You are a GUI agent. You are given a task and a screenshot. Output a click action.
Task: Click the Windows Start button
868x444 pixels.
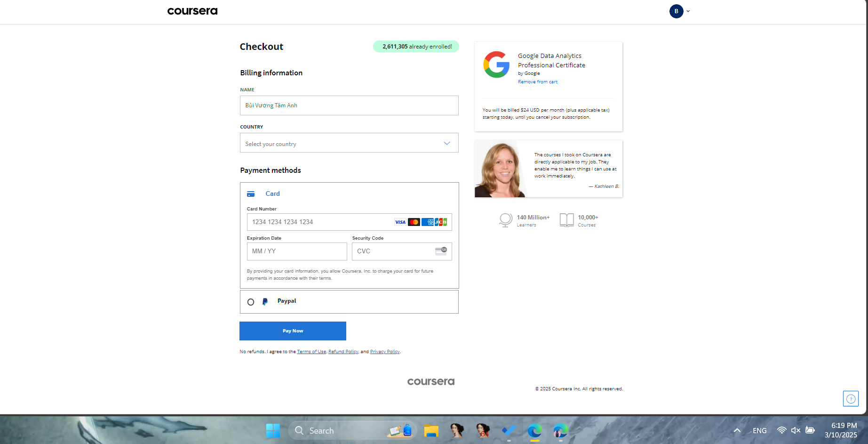[x=273, y=430]
